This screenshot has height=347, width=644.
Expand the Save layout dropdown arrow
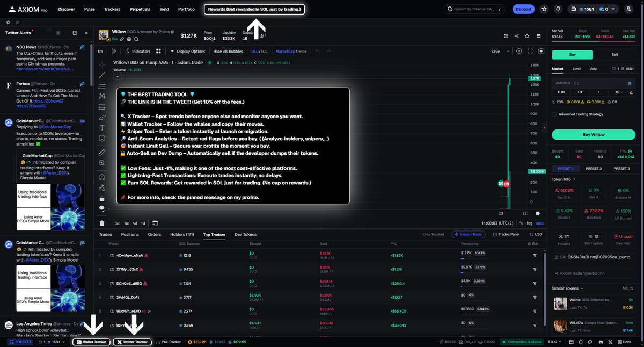(x=507, y=51)
